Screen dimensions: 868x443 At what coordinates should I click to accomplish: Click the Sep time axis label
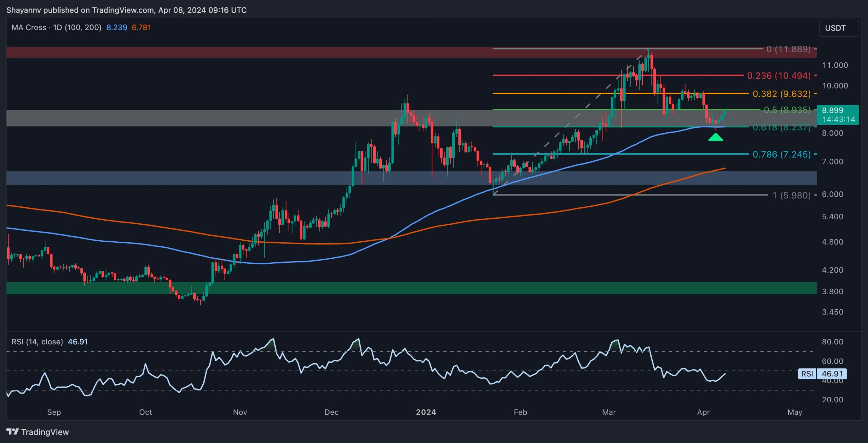pyautogui.click(x=54, y=412)
